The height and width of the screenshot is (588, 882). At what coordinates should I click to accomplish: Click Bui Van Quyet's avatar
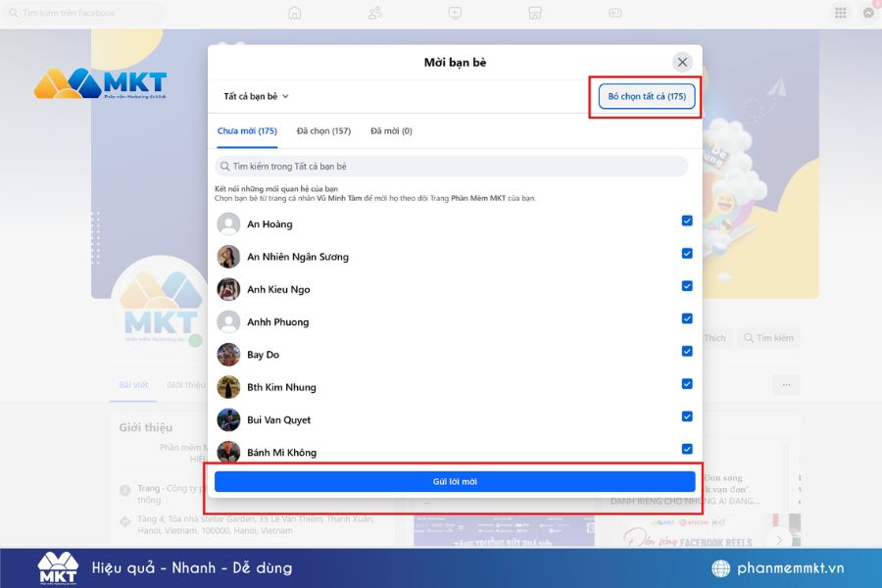click(x=228, y=419)
